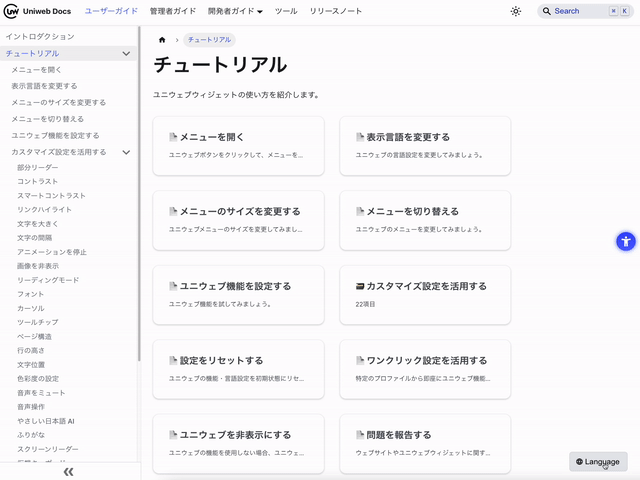This screenshot has width=640, height=480.
Task: Click the document icon on 表示言語を変更する card
Action: tap(360, 137)
